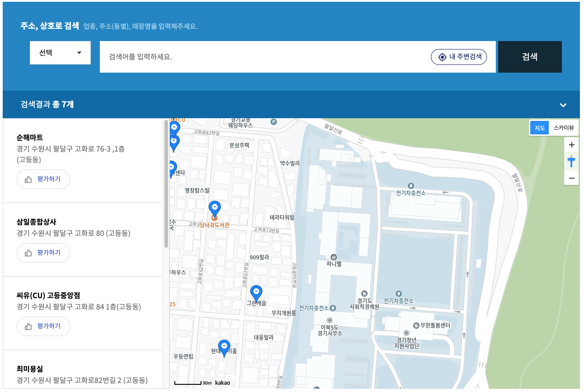Select the 삼일종합상사 result title
Image resolution: width=584 pixels, height=392 pixels.
pos(37,221)
